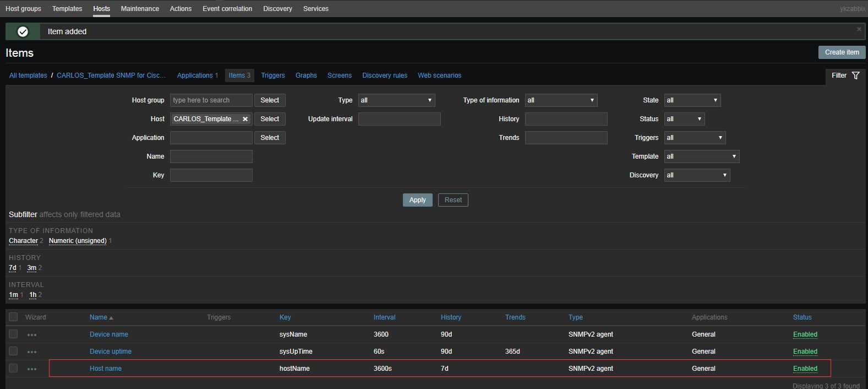Sort items by Status column

tap(802, 317)
